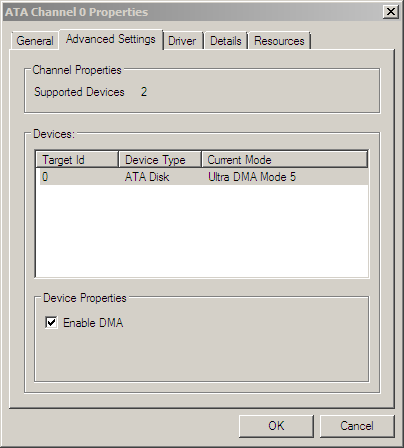
Task: Click Ultra DMA Mode 5 entry
Action: point(252,177)
